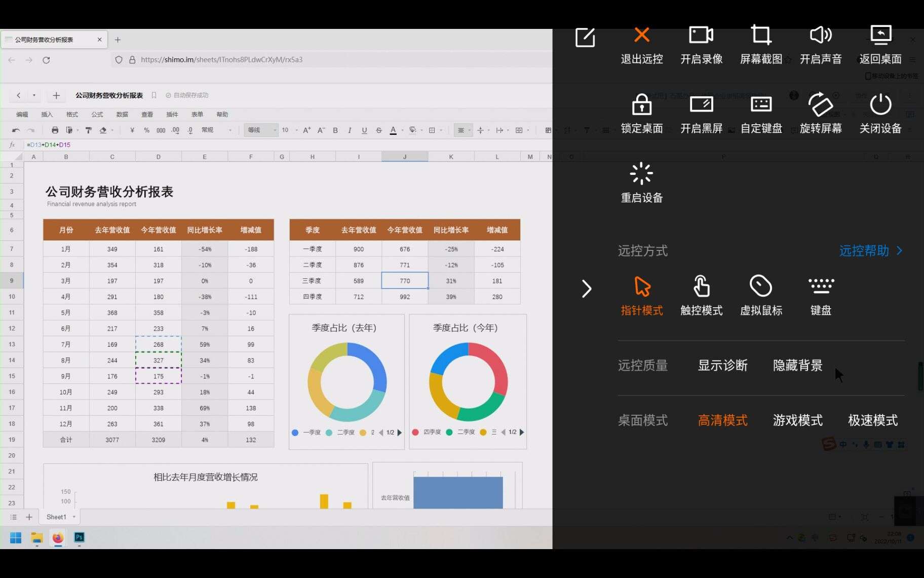Apply currency format using the ¥ icon

pyautogui.click(x=131, y=130)
